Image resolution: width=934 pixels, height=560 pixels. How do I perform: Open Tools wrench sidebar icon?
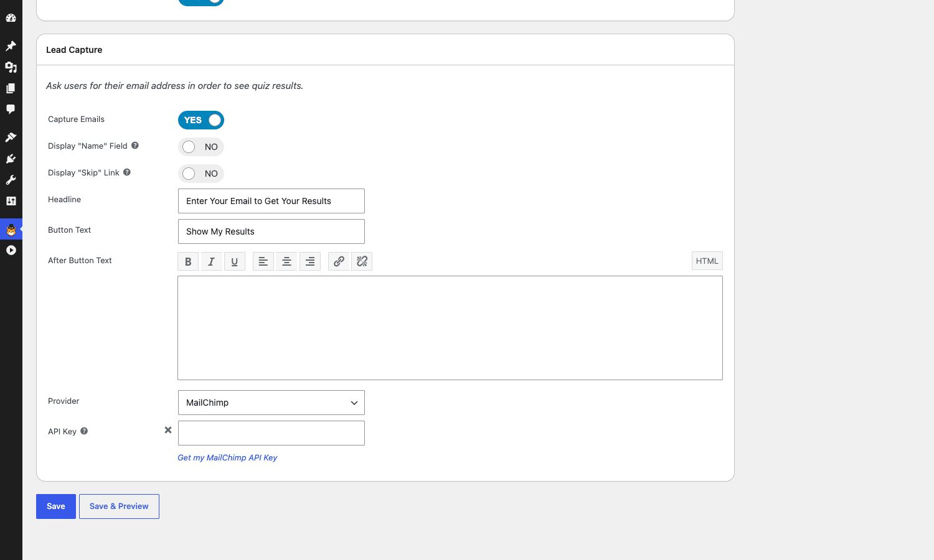tap(11, 180)
